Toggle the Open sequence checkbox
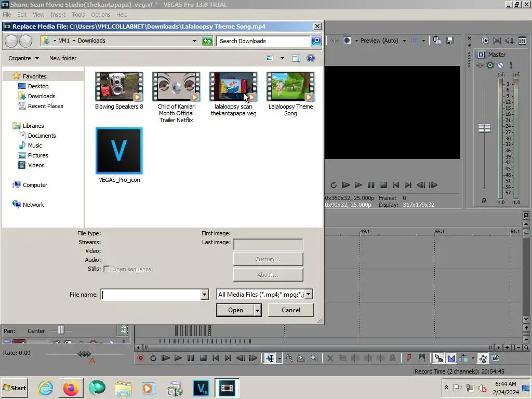Screen dimensions: 532x399 107,269
